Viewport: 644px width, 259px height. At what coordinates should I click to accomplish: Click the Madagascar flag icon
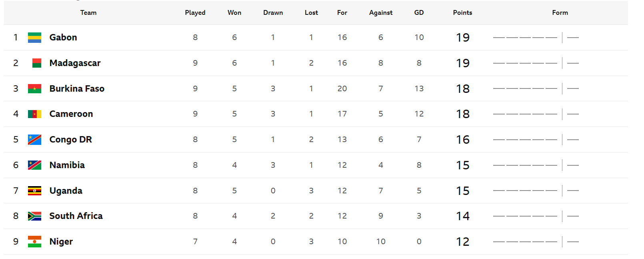[37, 63]
